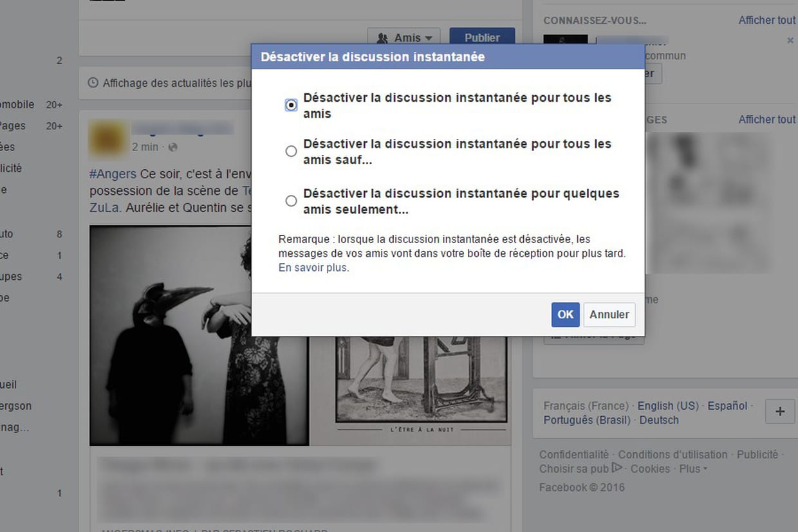Screen dimensions: 798x532
Task: Click the AdChoices triangle icon in footer
Action: (617, 468)
